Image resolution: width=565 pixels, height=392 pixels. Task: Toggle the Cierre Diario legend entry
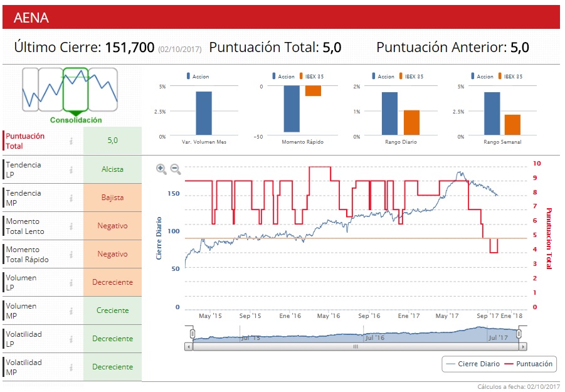click(473, 364)
